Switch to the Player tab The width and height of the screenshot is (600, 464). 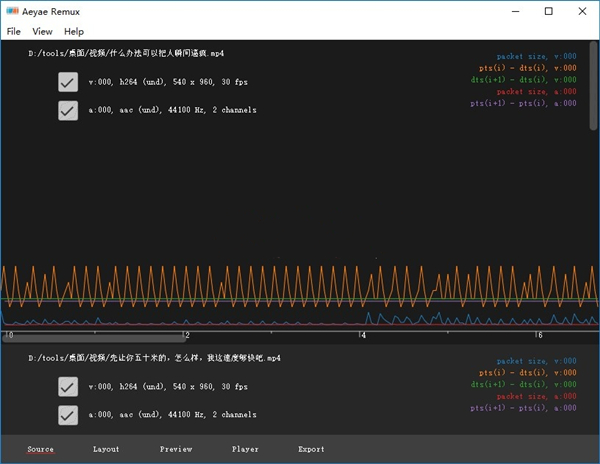point(245,449)
